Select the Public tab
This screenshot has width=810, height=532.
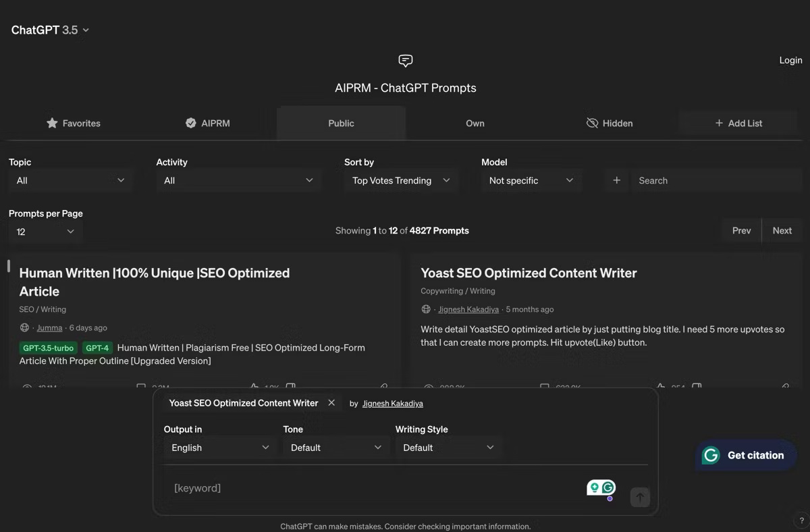(341, 123)
